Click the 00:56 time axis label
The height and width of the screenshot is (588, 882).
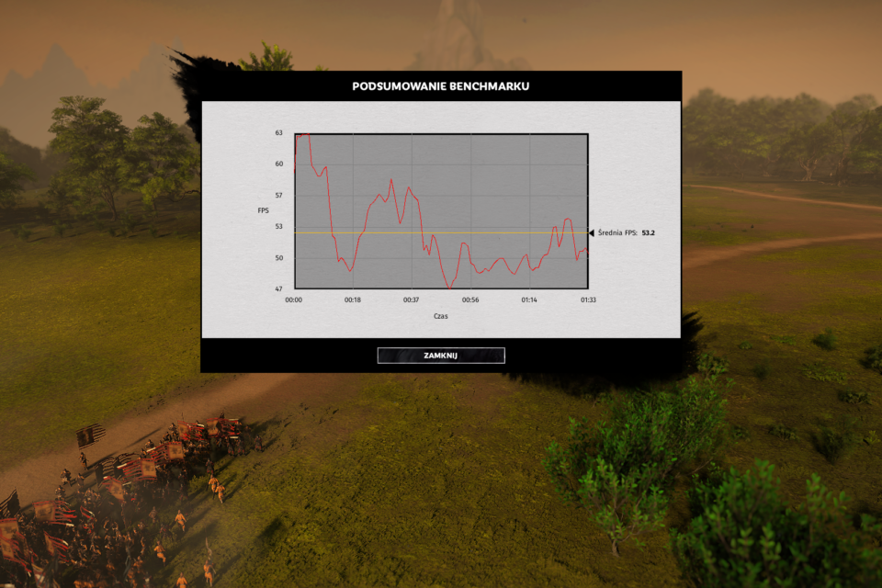[x=470, y=300]
